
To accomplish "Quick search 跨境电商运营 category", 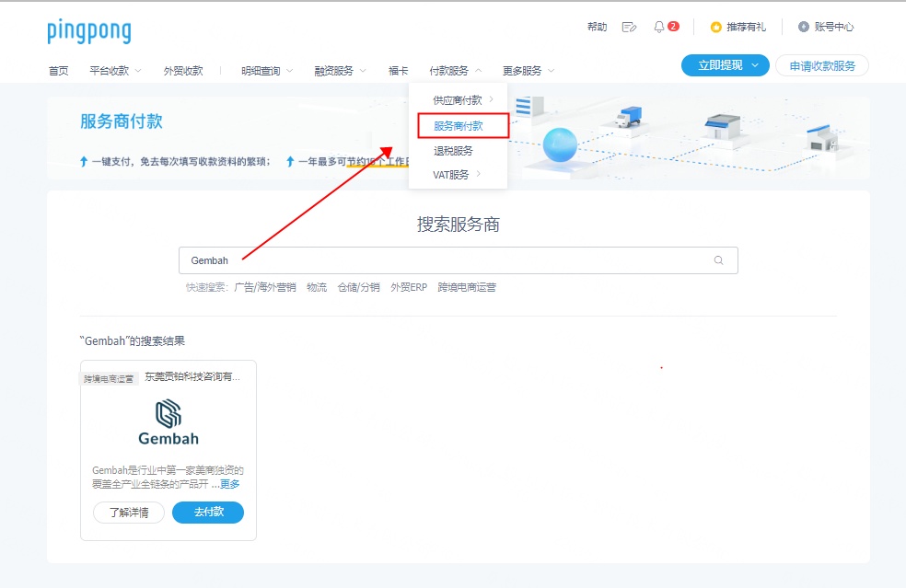I will pos(467,287).
